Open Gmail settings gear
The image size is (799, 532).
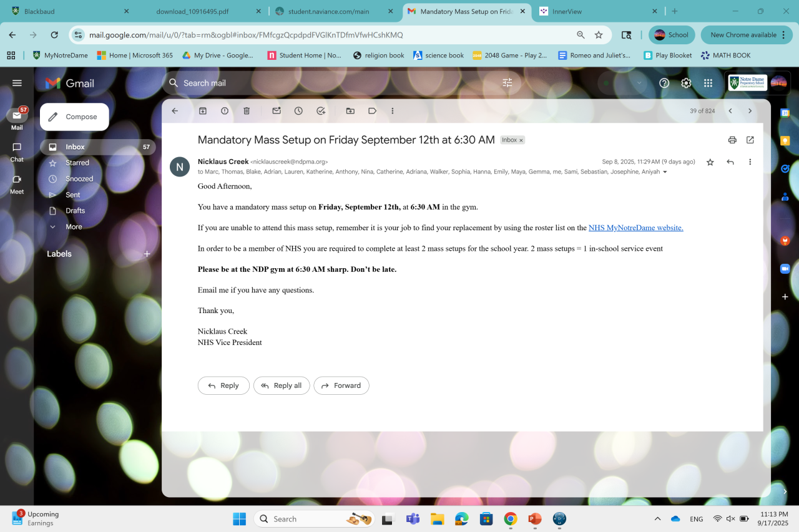[x=686, y=83]
